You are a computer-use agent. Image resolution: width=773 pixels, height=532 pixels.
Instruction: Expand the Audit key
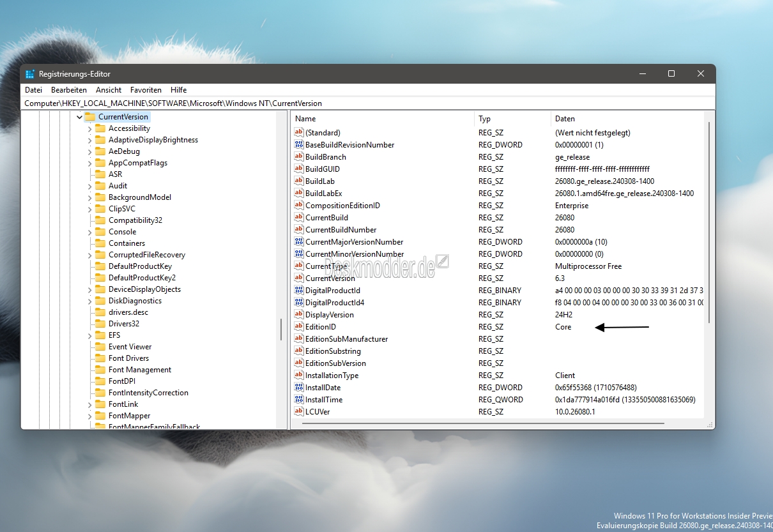coord(90,186)
